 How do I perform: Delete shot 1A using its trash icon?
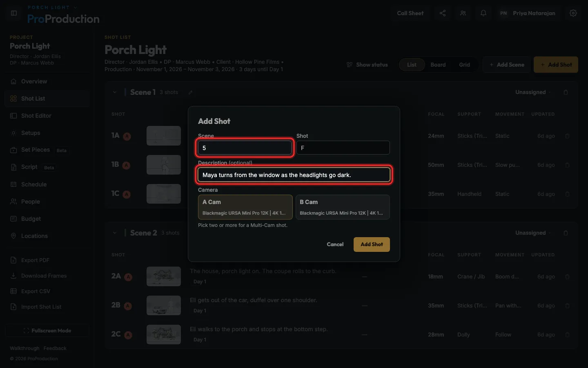click(x=567, y=136)
